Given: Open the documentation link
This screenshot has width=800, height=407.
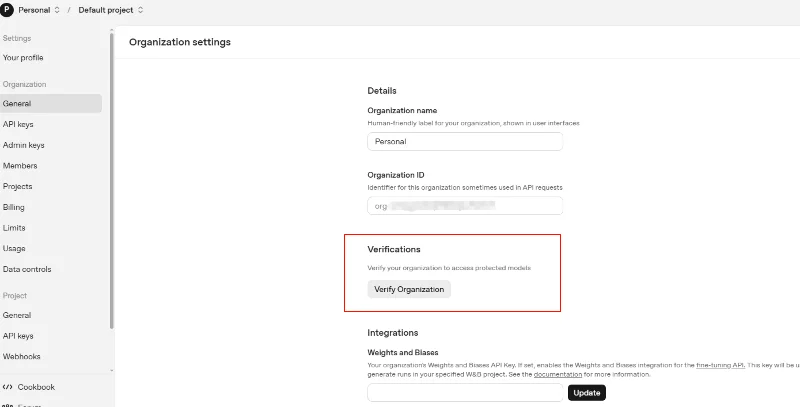Looking at the screenshot, I should [557, 374].
